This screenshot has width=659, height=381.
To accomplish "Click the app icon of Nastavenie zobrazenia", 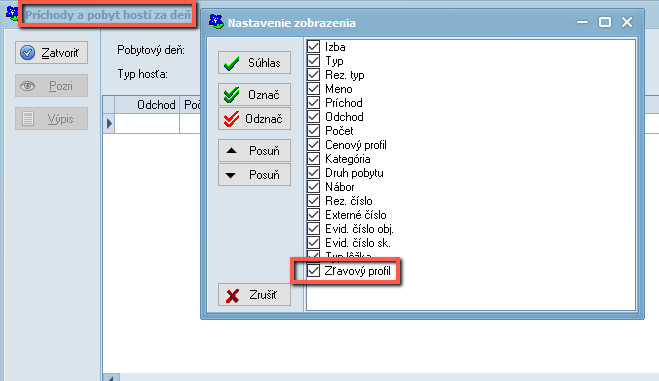I will point(216,22).
